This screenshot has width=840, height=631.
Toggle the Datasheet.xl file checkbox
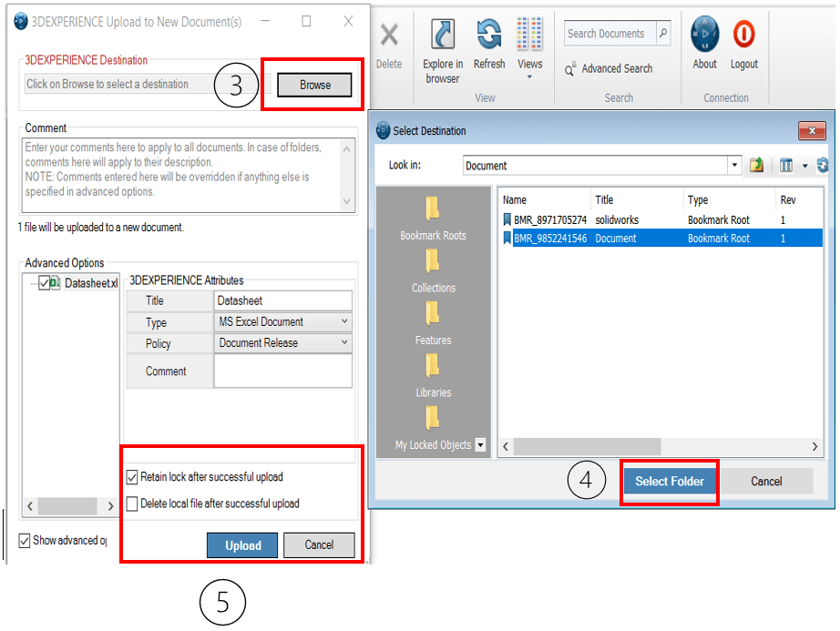click(44, 282)
